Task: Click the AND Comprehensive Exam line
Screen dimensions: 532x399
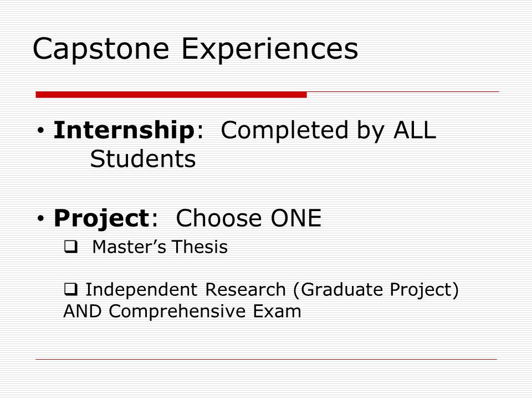Action: point(182,311)
